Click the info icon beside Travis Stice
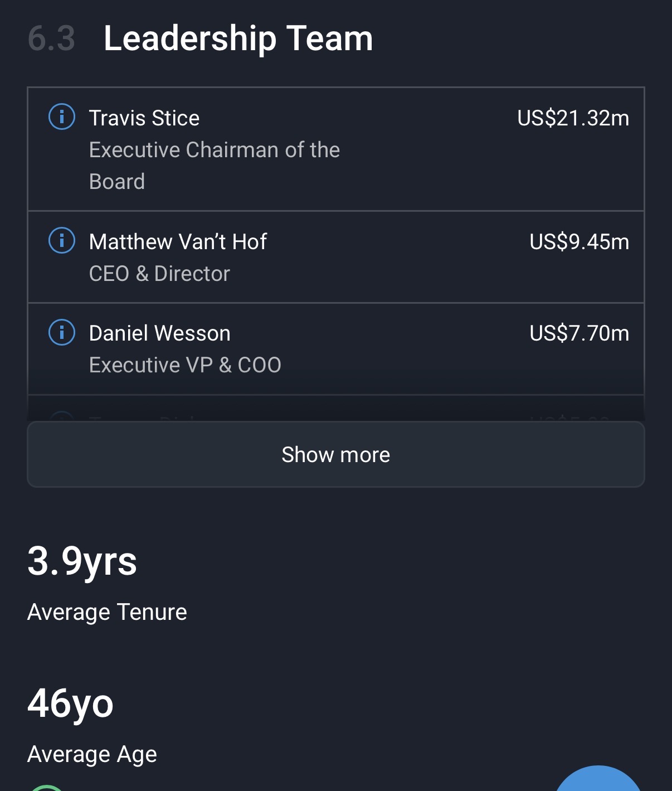672x791 pixels. (62, 118)
